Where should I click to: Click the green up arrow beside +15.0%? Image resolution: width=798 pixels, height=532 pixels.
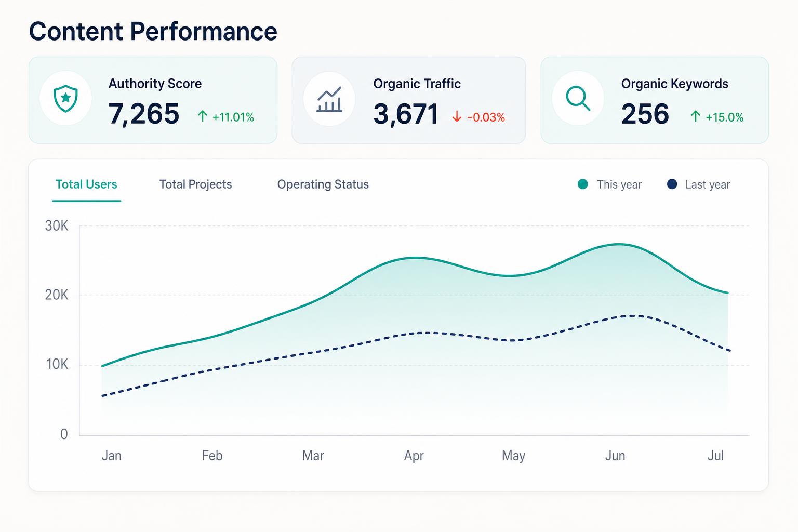pyautogui.click(x=695, y=116)
